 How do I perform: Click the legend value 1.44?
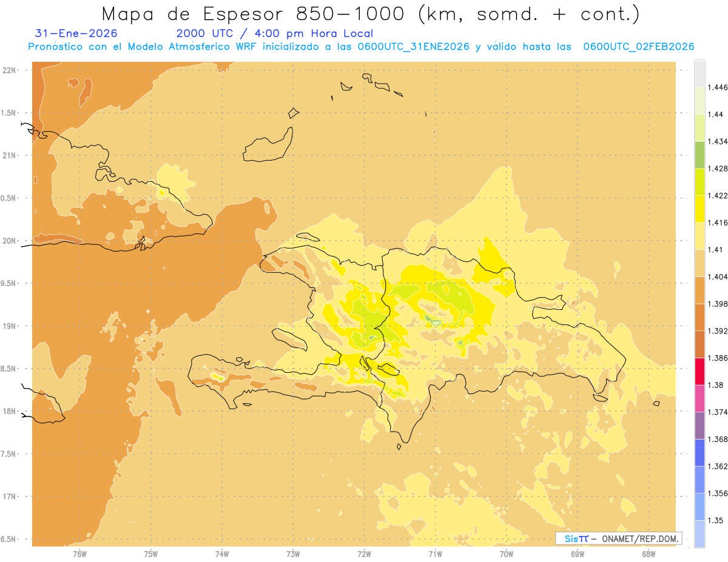pos(716,114)
